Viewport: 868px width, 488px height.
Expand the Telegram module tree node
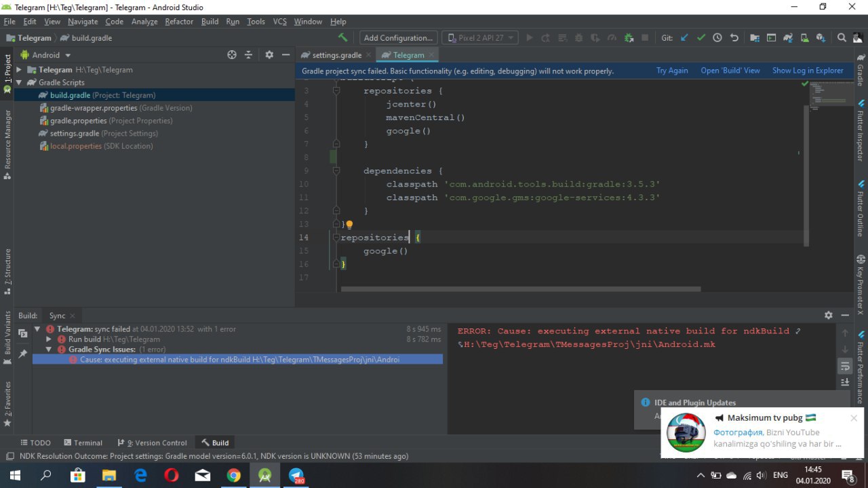19,70
